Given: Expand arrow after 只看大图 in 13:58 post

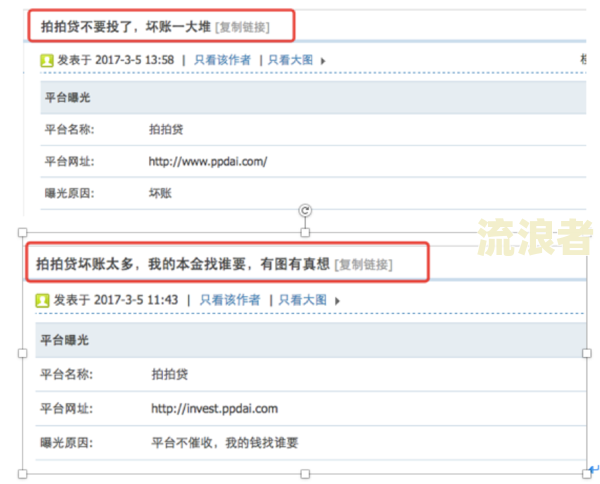Looking at the screenshot, I should pos(323,61).
